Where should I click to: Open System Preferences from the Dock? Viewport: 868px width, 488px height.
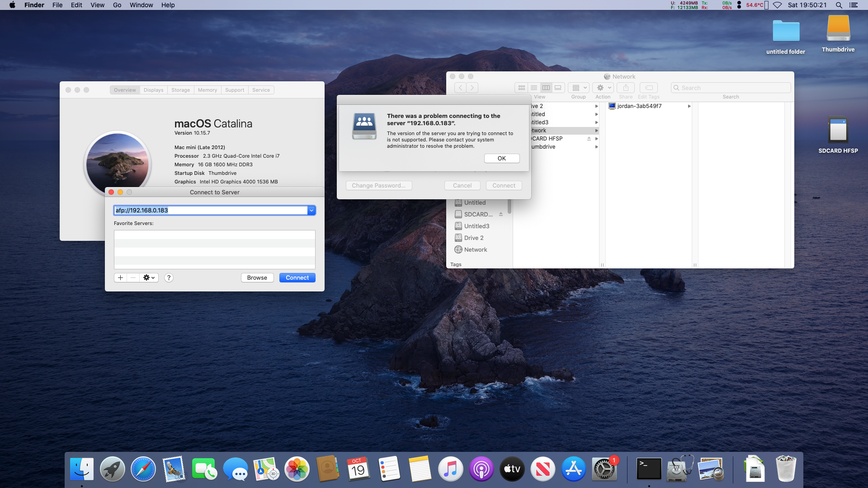click(x=604, y=469)
